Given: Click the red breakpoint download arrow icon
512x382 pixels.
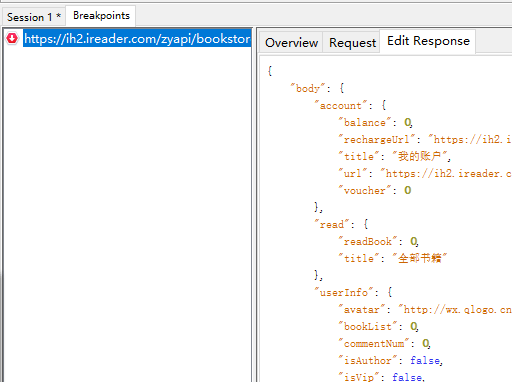Looking at the screenshot, I should pos(12,38).
